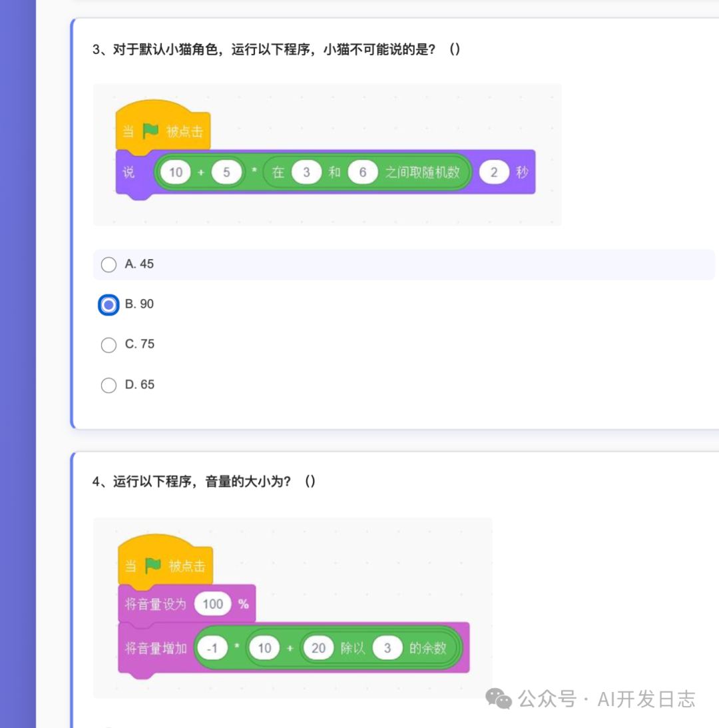Click the A. 45 option label
This screenshot has height=728, width=719.
coord(139,264)
